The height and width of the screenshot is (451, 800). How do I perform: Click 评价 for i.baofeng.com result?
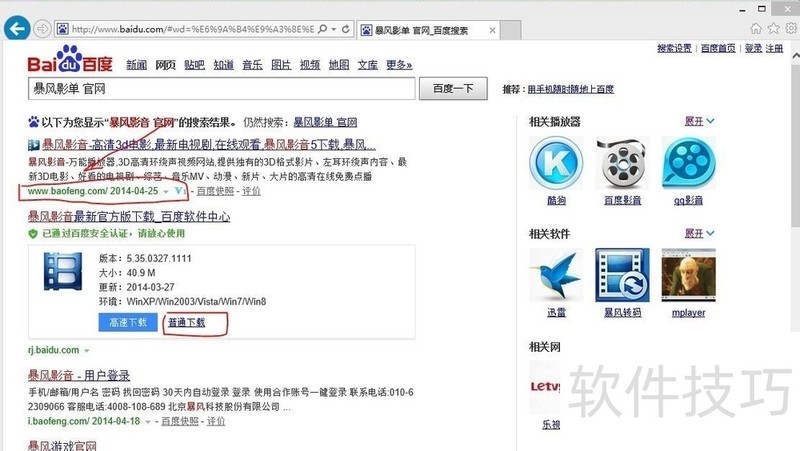[x=216, y=421]
